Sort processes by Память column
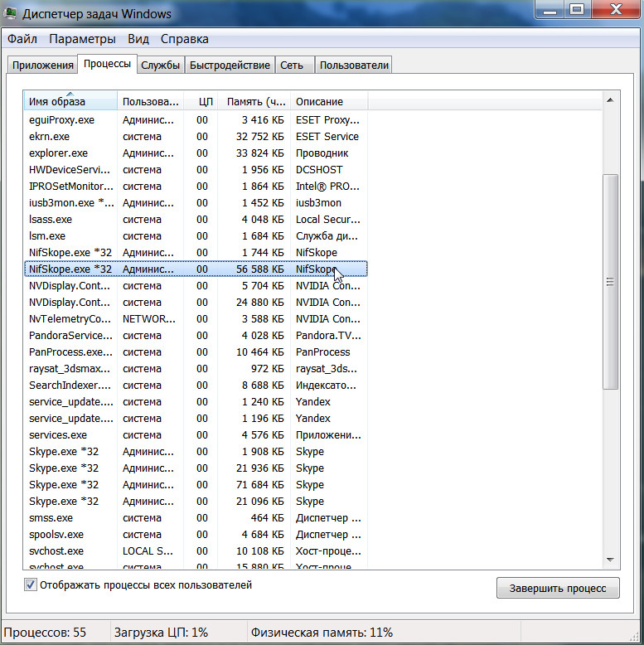The width and height of the screenshot is (644, 645). tap(254, 102)
